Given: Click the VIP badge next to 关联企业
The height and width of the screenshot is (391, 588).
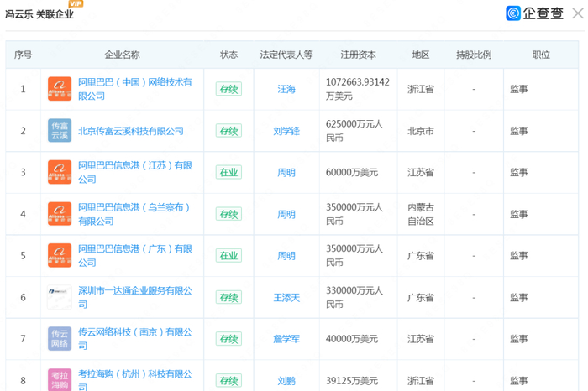Looking at the screenshot, I should point(76,3).
